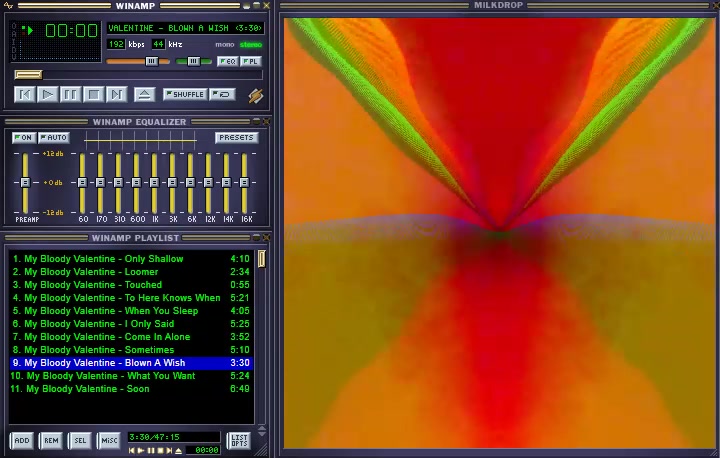Click the -12 db label in equalizer
The height and width of the screenshot is (458, 720).
pos(53,212)
